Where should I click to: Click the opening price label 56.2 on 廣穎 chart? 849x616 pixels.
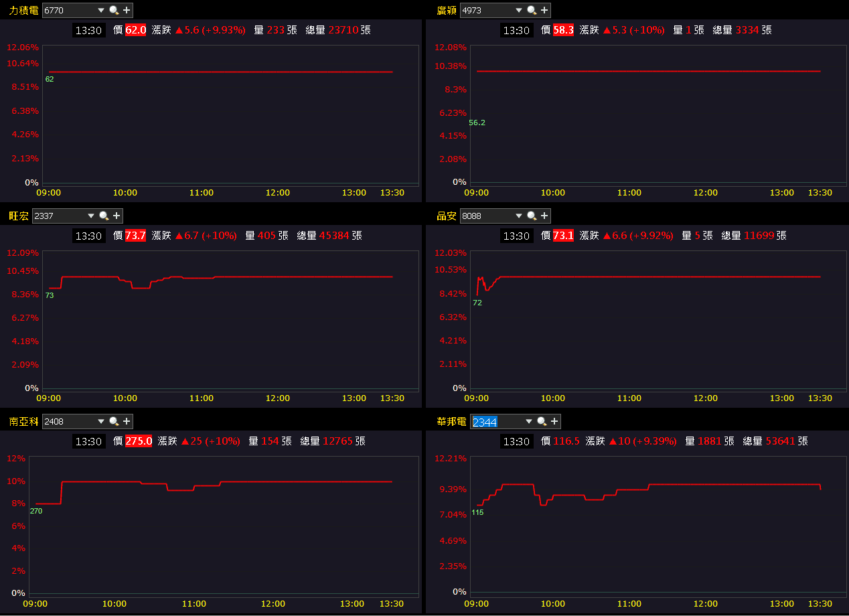[x=477, y=123]
